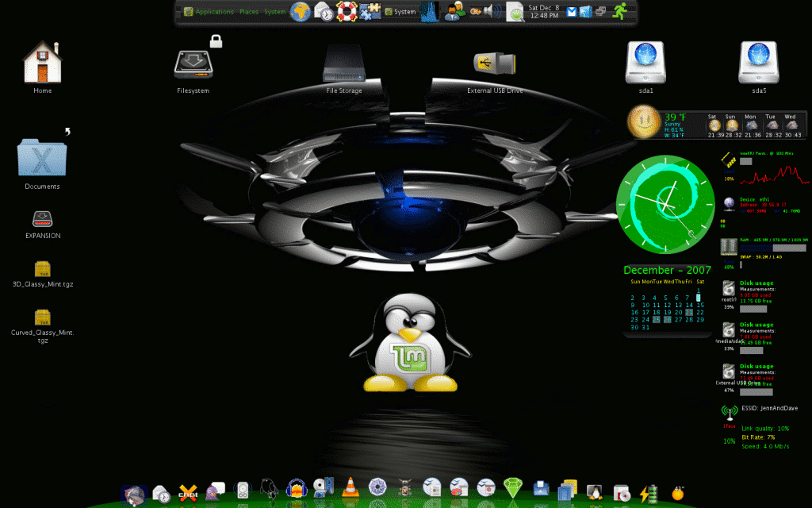This screenshot has height=508, width=812.
Task: Open the blue scanner dock icon
Action: (x=541, y=488)
